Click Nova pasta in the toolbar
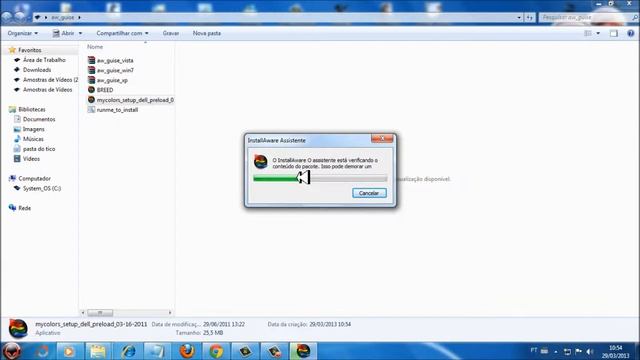 (x=207, y=33)
